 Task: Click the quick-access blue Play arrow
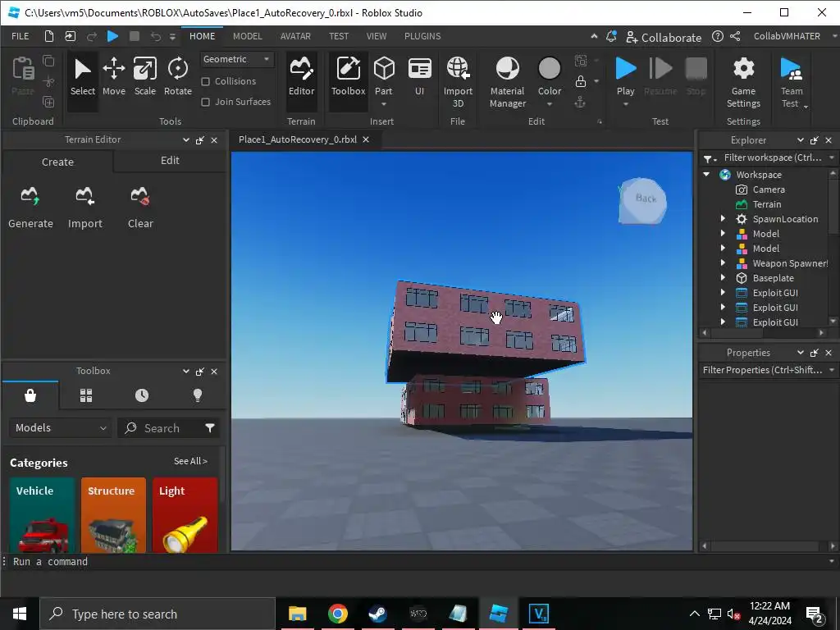click(x=112, y=36)
